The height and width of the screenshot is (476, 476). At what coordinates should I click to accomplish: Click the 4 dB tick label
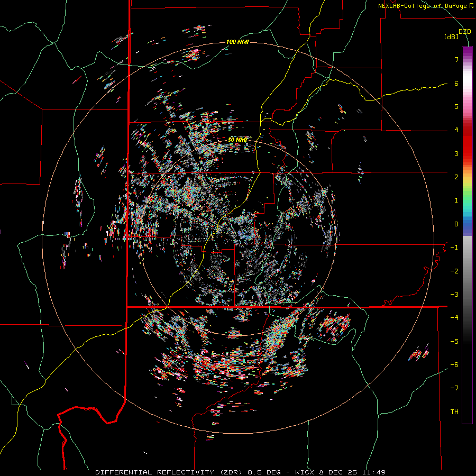456,130
